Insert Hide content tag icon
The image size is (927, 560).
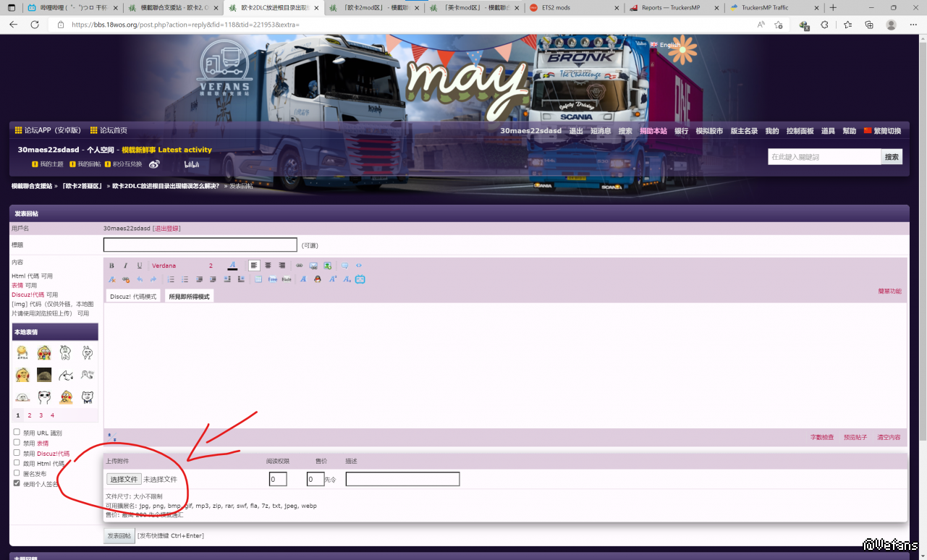click(x=287, y=279)
